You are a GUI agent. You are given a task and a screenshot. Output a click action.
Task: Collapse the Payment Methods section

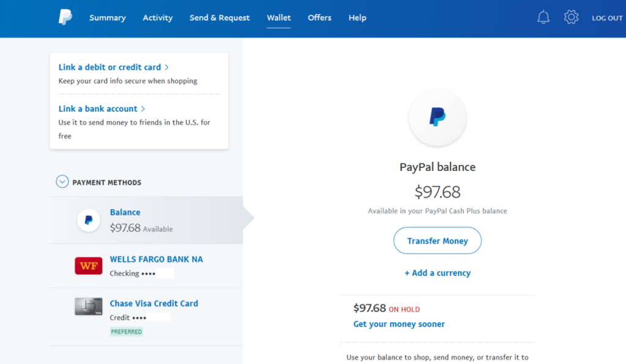(x=62, y=182)
